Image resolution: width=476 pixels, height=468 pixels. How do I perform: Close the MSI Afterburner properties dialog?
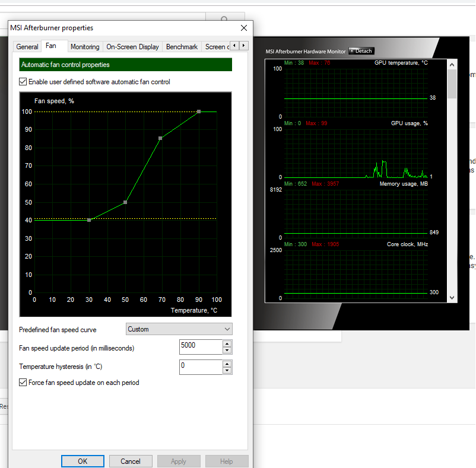tap(243, 28)
